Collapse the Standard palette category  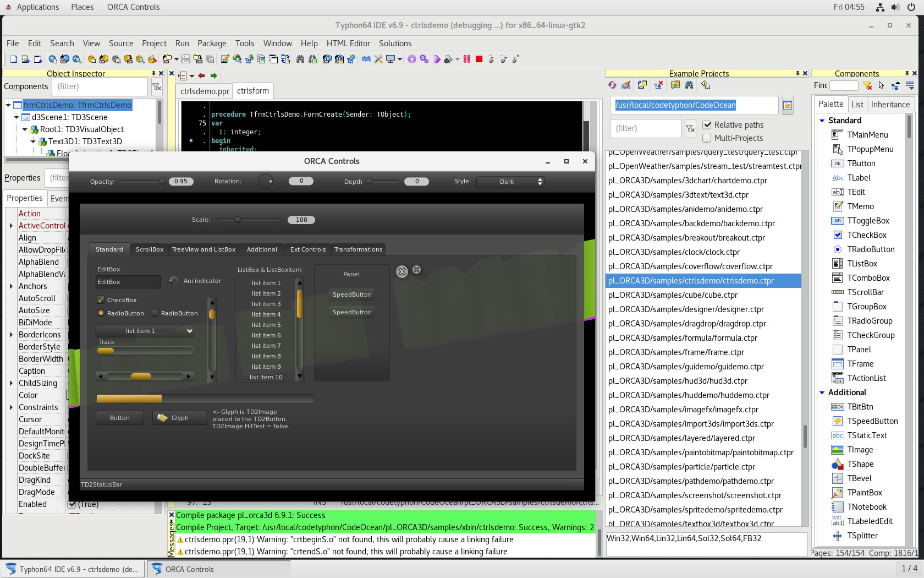coord(822,121)
